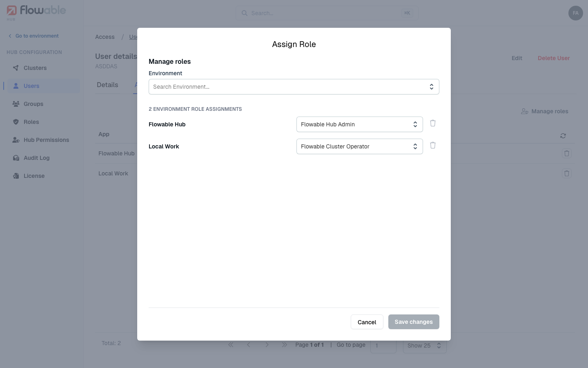This screenshot has height=368, width=588.
Task: Click the Flowable Hub logo
Action: click(36, 12)
